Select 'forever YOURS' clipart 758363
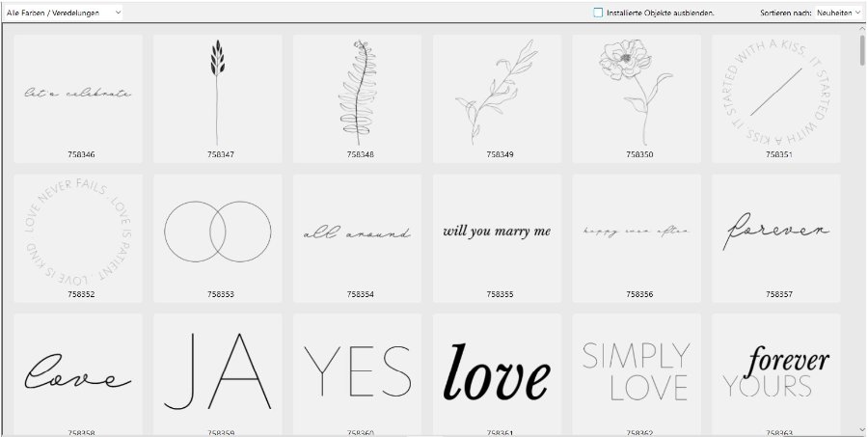Screen dimensions: 868x437 click(776, 374)
